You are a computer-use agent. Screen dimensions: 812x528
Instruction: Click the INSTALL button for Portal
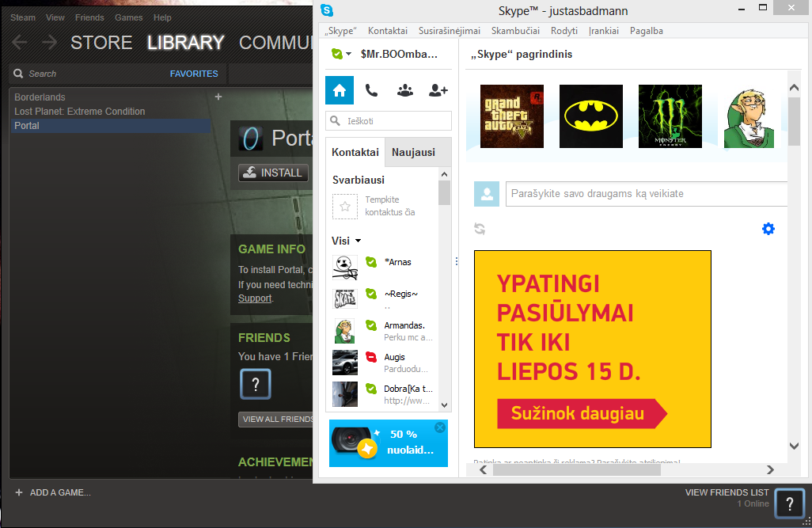coord(273,173)
